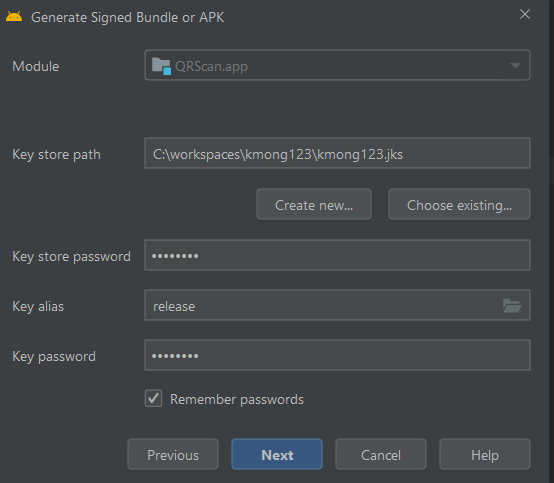Click into the Key password field
Viewport: 554px width, 483px height.
pos(337,355)
